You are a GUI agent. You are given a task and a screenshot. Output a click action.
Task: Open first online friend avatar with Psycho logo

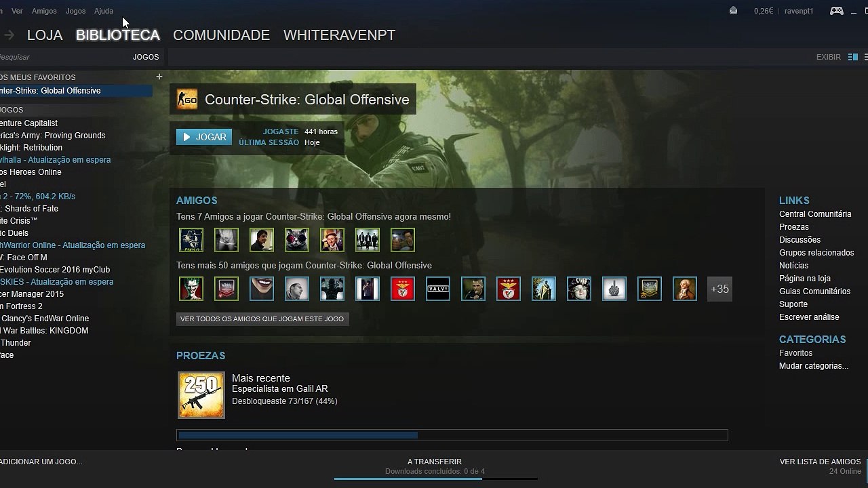point(191,240)
